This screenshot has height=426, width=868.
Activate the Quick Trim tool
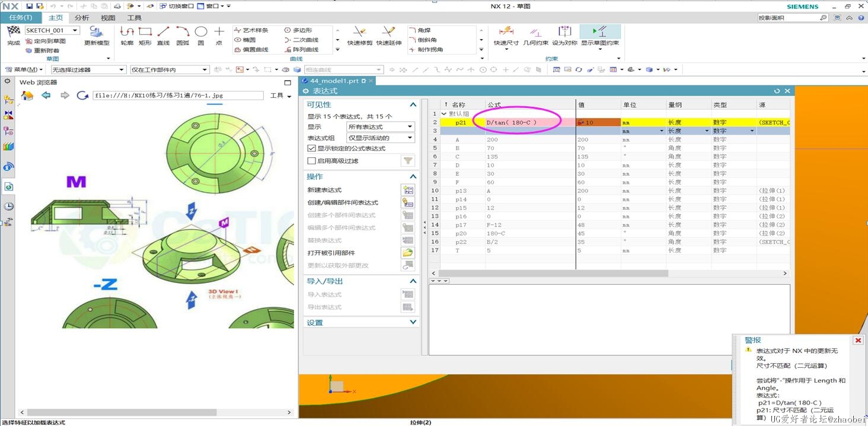click(359, 33)
